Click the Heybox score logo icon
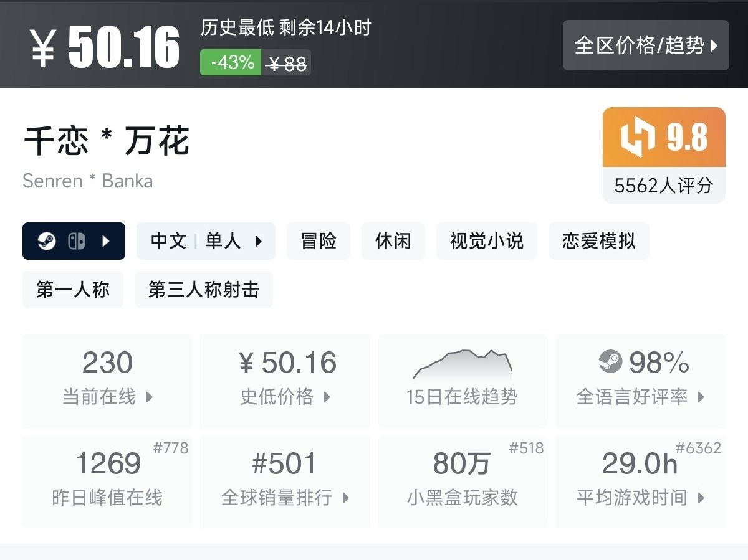Image resolution: width=748 pixels, height=560 pixels. point(638,137)
